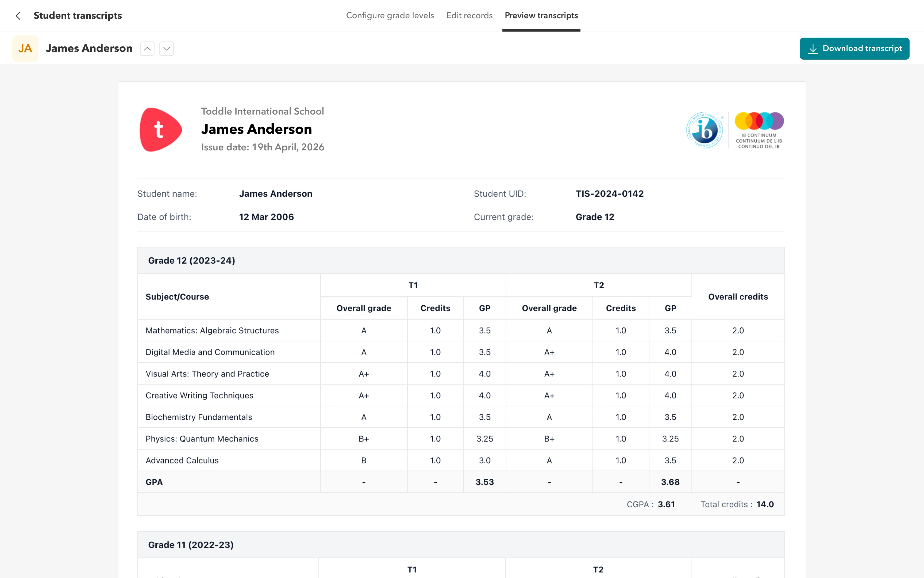Click the Grade 12 (2023-24) section header
Viewport: 924px width, 578px height.
pyautogui.click(x=461, y=260)
